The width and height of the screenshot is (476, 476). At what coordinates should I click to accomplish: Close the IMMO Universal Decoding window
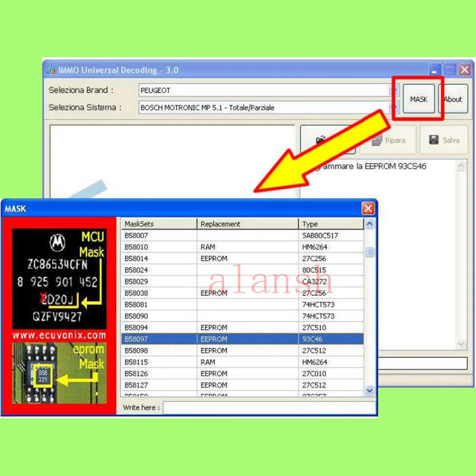click(x=464, y=70)
